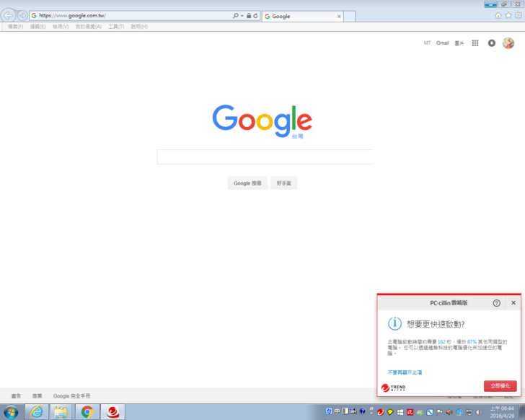Click the Show desktop strip on taskbar
The width and height of the screenshot is (525, 420).
(522, 412)
